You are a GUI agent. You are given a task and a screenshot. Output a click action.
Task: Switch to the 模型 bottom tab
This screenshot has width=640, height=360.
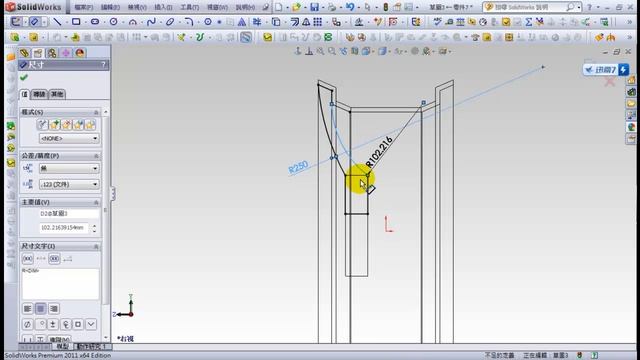pyautogui.click(x=62, y=347)
